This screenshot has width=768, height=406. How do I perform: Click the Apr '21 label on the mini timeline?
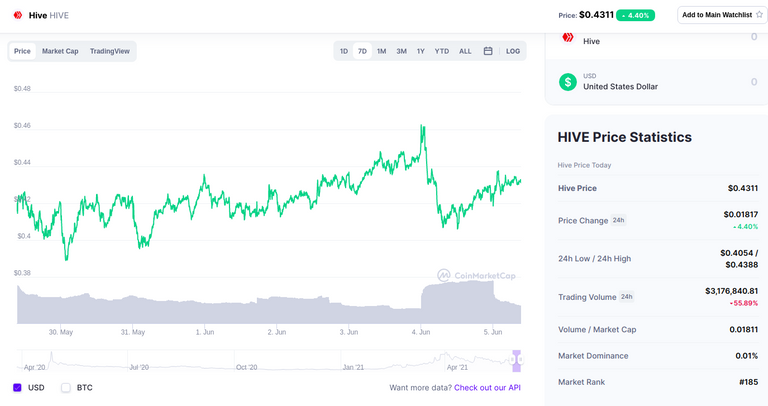[457, 367]
